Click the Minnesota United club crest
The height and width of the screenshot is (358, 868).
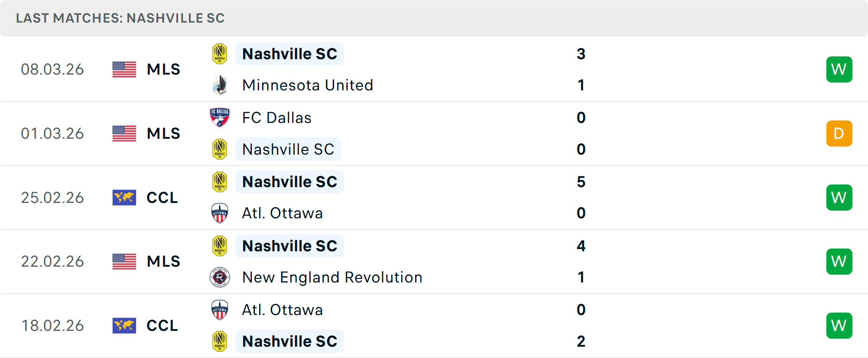coord(220,85)
